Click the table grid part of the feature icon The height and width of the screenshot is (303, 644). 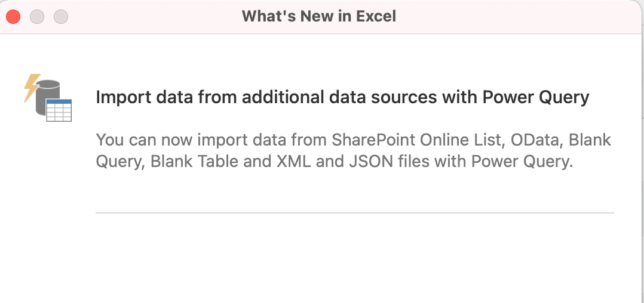(x=59, y=110)
